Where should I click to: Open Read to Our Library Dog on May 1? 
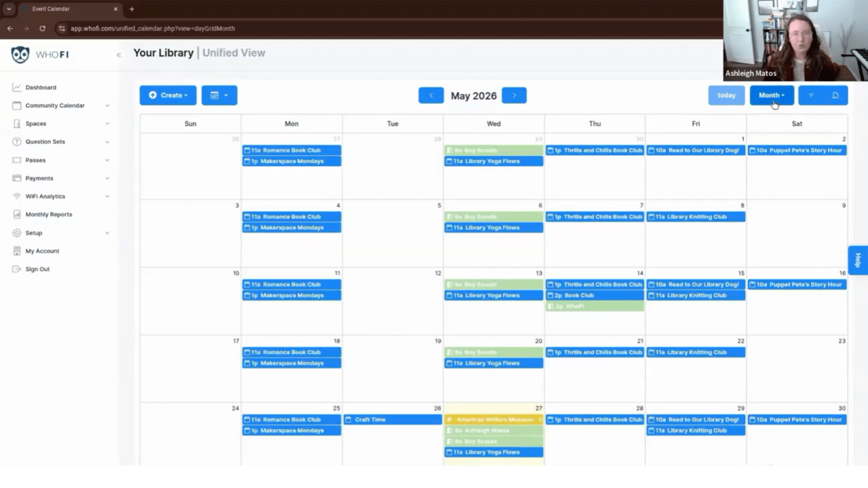tap(696, 150)
